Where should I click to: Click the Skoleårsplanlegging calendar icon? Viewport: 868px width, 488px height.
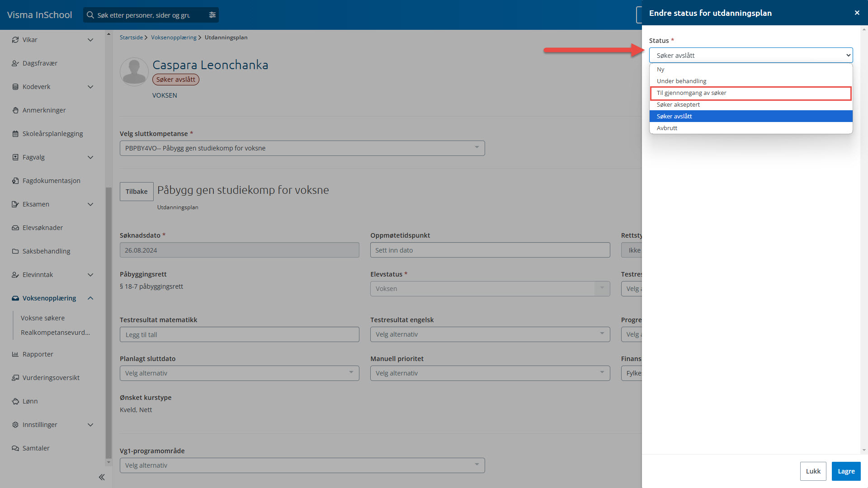[15, 134]
